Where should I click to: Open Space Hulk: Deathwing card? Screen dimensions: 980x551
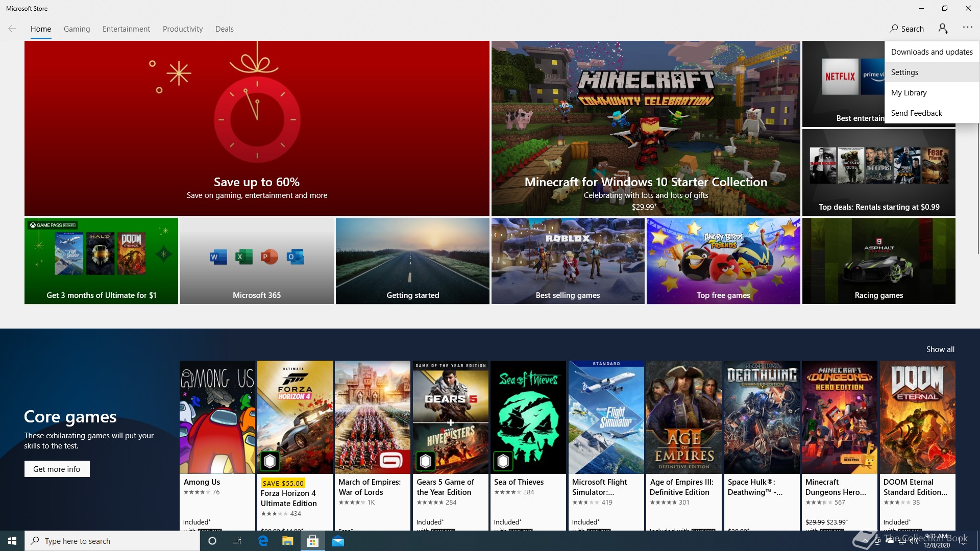pos(762,445)
